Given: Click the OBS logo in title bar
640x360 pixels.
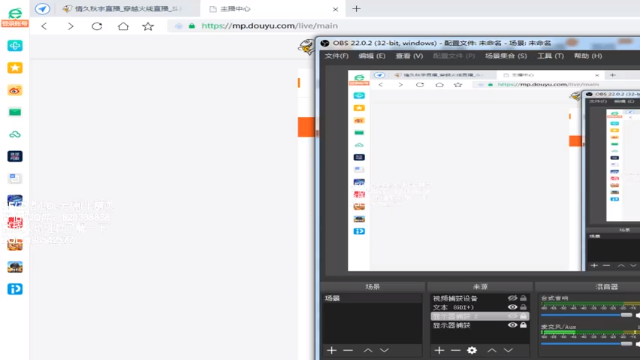Looking at the screenshot, I should (x=325, y=43).
